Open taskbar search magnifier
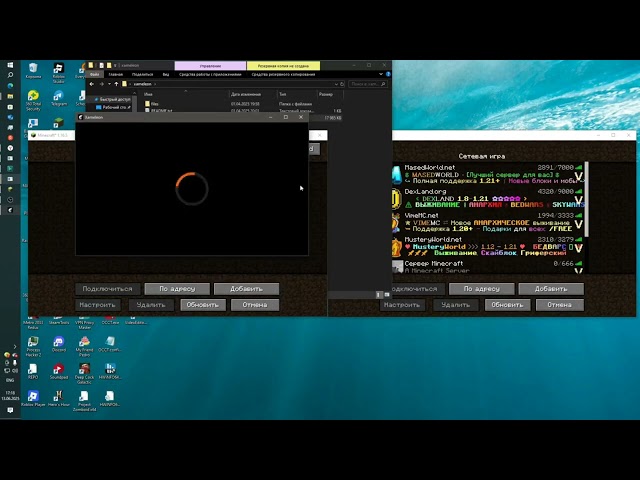The height and width of the screenshot is (480, 640). [10, 75]
